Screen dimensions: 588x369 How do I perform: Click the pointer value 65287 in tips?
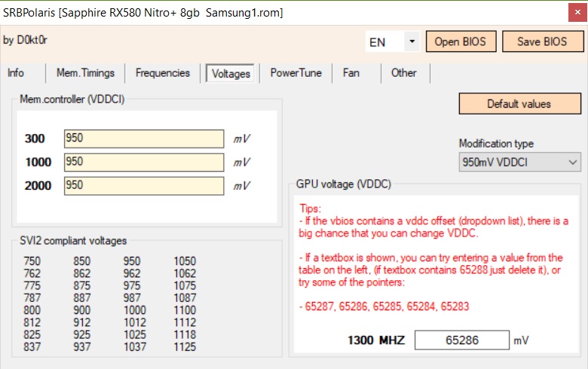pyautogui.click(x=319, y=306)
